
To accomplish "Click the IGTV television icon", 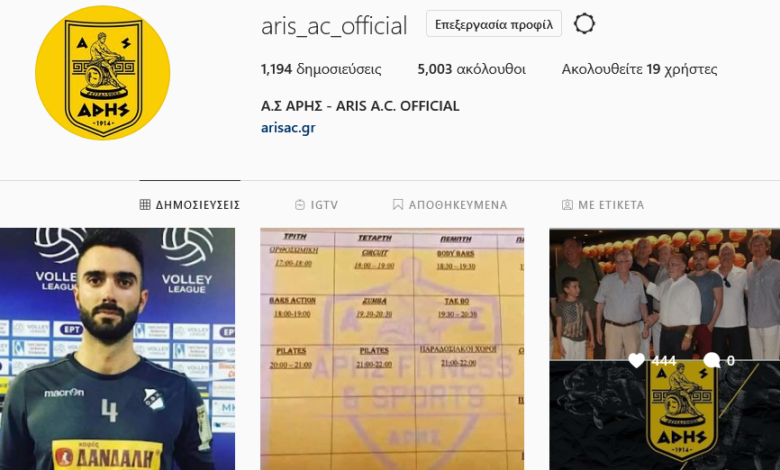I will pos(299,204).
